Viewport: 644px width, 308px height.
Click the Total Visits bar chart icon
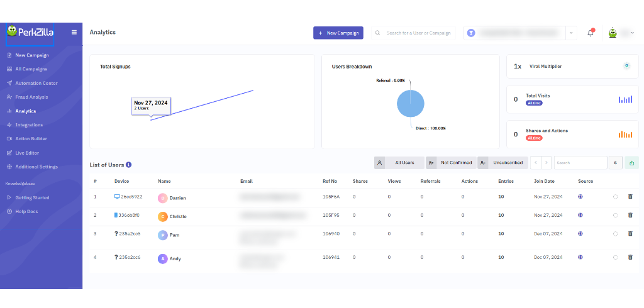[625, 99]
